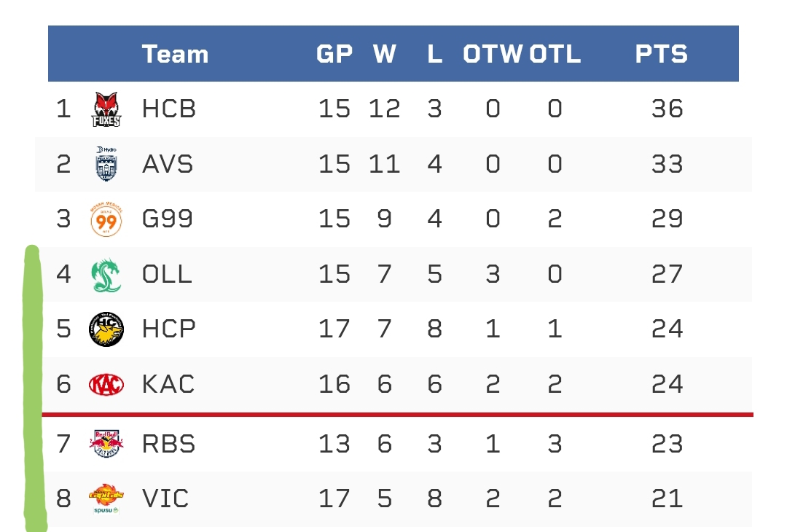The image size is (787, 532).
Task: Select the OTW column header
Action: [x=493, y=55]
